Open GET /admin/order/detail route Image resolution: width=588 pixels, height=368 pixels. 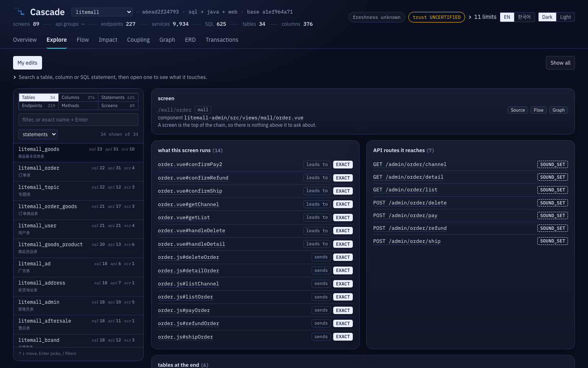click(x=408, y=177)
